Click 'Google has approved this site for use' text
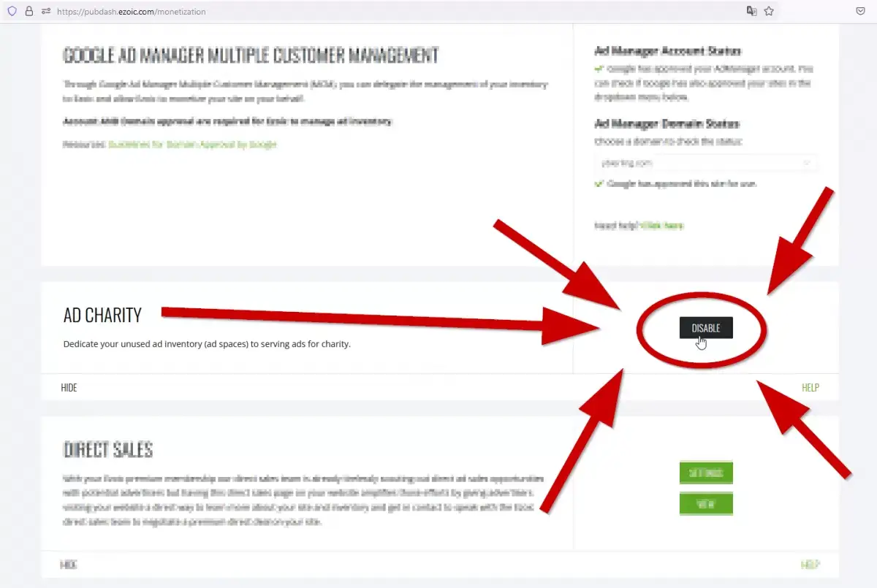The image size is (877, 588). 682,184
